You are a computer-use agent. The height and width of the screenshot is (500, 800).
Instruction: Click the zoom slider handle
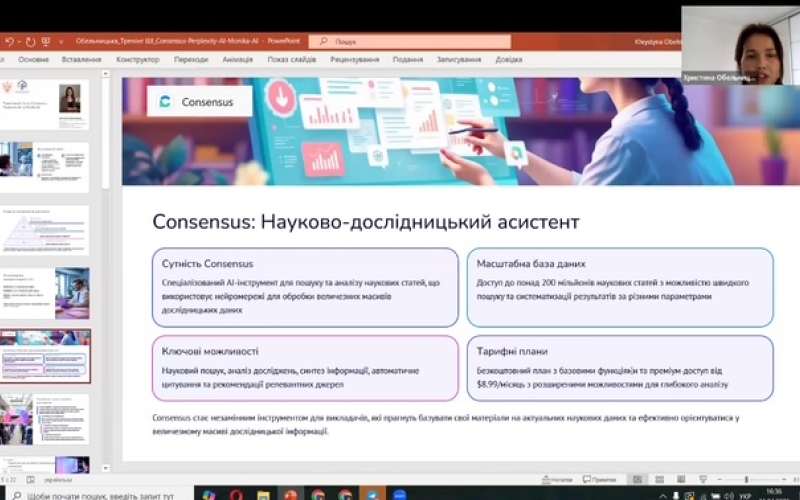pos(746,480)
